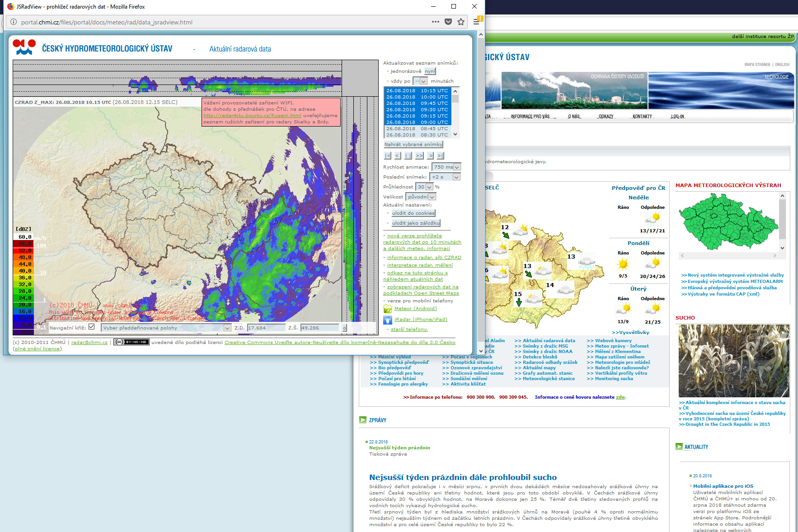The height and width of the screenshot is (532, 798).
Task: Click the Z.D. longitude input field
Action: coord(266,328)
